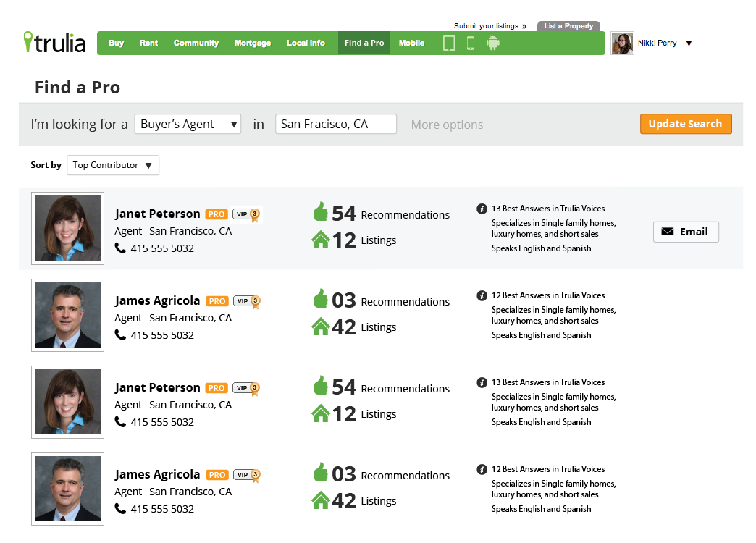Open the Mortgage menu
Image resolution: width=756 pixels, height=543 pixels.
(x=253, y=43)
